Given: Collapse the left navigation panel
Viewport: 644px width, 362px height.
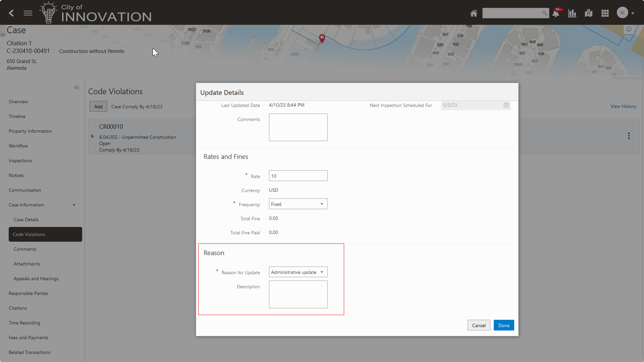Looking at the screenshot, I should 76,87.
